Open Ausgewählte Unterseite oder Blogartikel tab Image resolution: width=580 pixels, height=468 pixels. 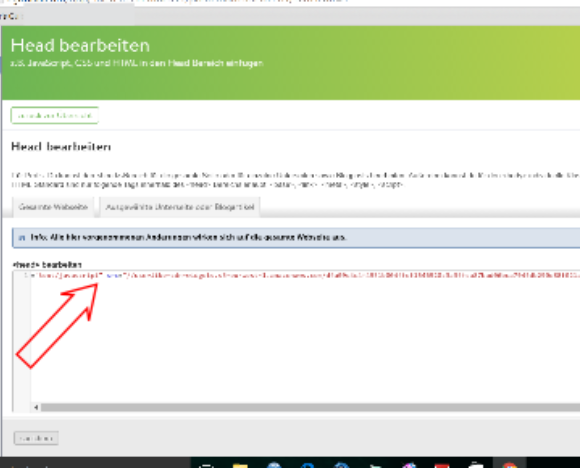180,207
